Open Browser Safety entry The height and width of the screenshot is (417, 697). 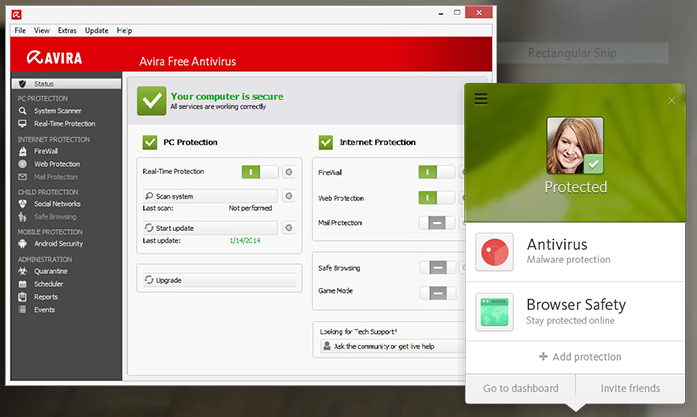click(x=575, y=312)
